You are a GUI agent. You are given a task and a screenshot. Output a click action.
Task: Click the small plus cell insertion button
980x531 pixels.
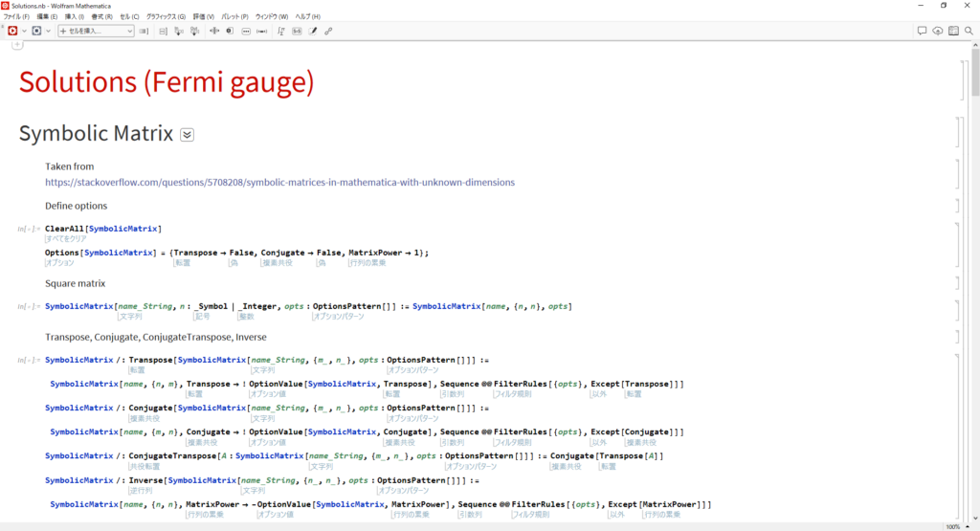click(16, 45)
